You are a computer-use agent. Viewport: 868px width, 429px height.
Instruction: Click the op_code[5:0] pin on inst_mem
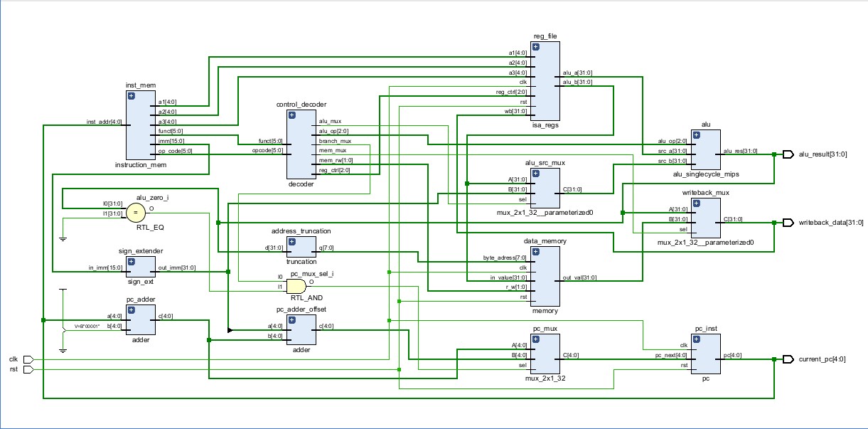[x=175, y=151]
